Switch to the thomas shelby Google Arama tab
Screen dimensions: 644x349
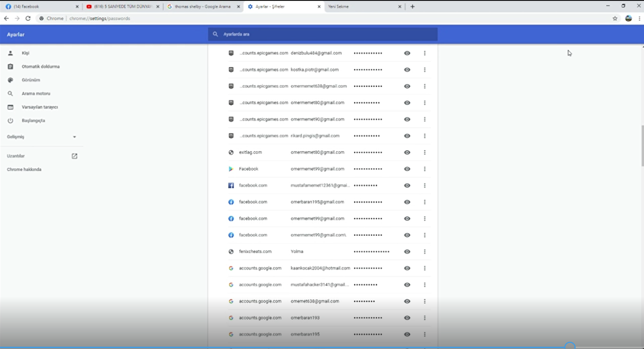203,7
